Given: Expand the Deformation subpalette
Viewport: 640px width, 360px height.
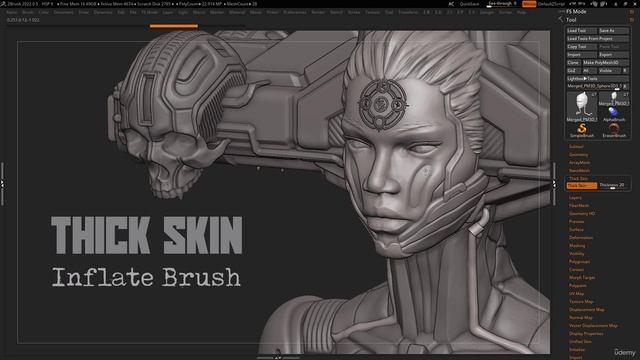Looking at the screenshot, I should point(581,238).
